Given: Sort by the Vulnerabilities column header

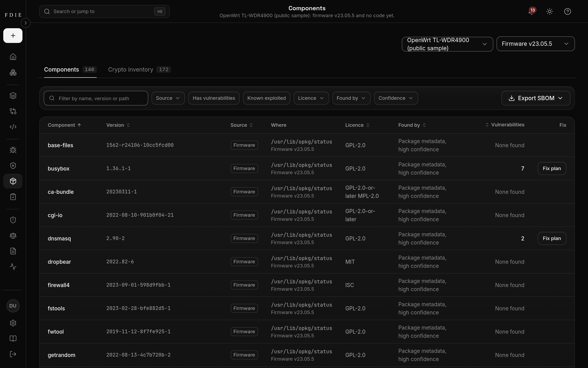Looking at the screenshot, I should pos(505,125).
